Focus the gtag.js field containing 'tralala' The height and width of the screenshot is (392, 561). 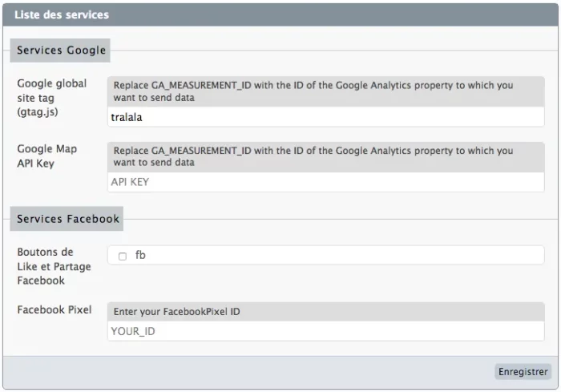pos(326,117)
